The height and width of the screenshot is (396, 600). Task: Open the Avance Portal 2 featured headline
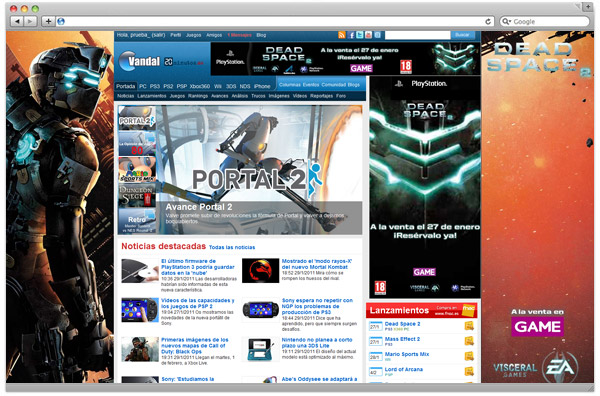coord(199,207)
